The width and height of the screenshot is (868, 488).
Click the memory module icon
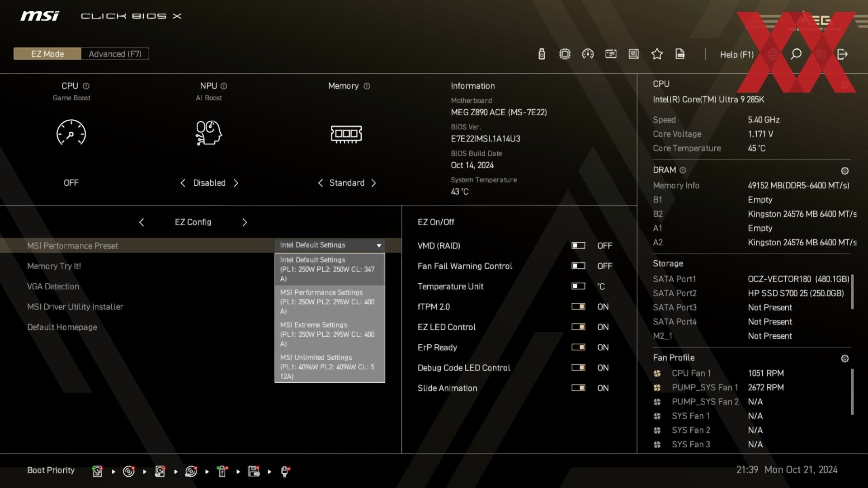346,134
